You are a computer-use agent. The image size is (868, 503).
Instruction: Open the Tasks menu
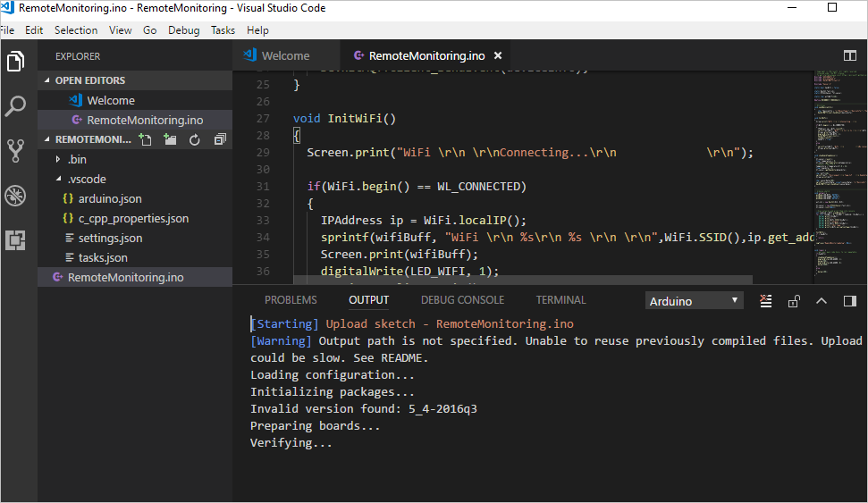click(x=223, y=29)
